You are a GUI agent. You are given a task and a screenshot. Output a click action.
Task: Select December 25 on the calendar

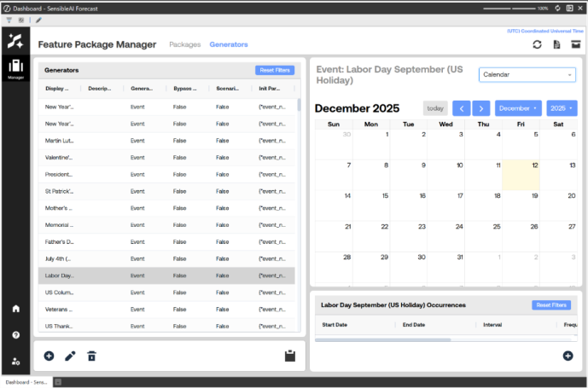(x=483, y=236)
